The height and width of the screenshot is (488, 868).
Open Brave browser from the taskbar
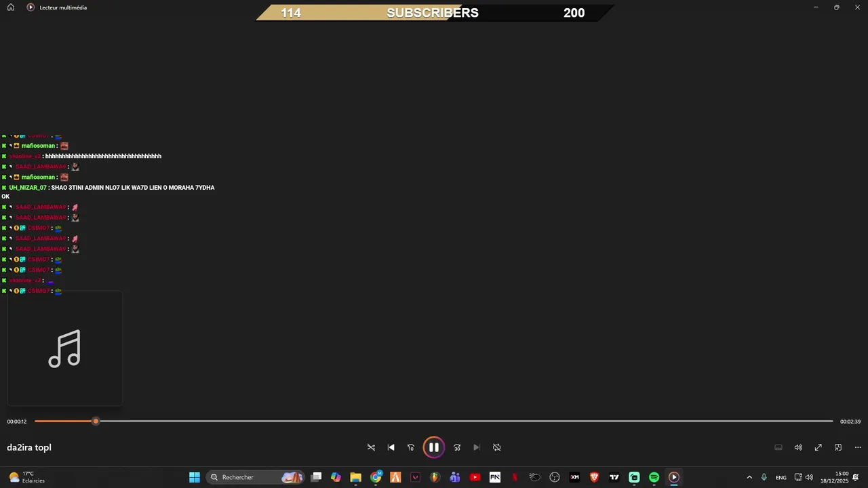(x=595, y=477)
